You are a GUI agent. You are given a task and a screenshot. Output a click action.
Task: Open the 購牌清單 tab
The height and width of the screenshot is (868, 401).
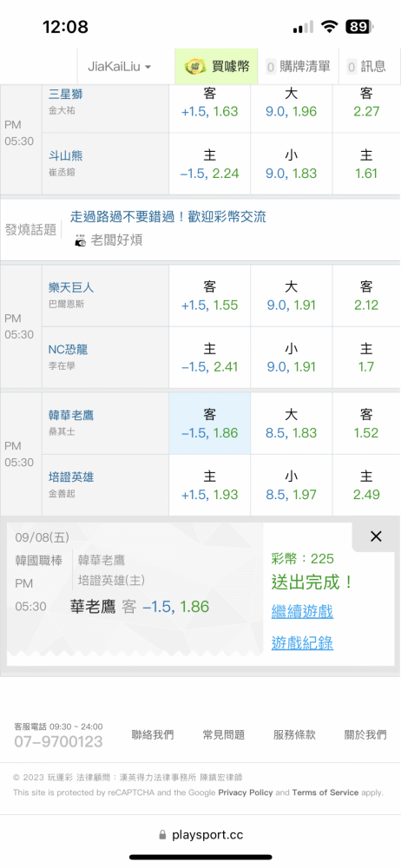coord(299,67)
